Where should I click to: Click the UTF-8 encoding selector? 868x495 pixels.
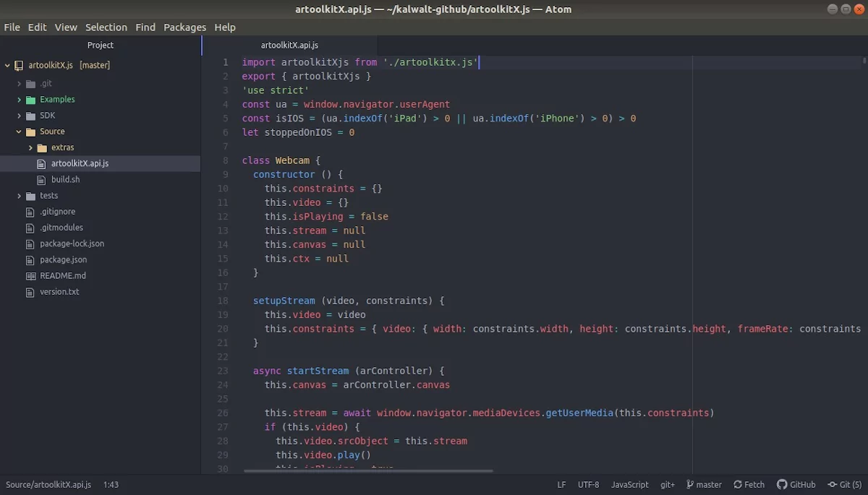click(588, 484)
